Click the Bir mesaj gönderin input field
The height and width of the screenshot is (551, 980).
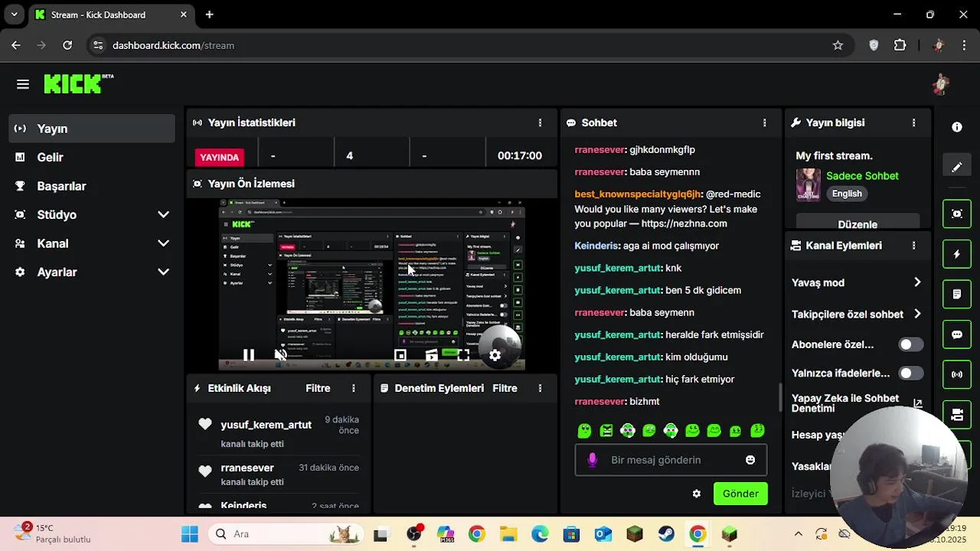click(671, 460)
